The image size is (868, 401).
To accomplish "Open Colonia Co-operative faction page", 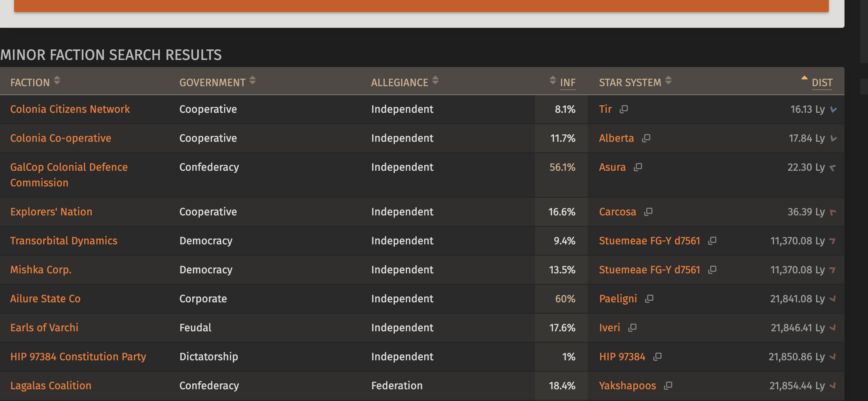I will 61,138.
